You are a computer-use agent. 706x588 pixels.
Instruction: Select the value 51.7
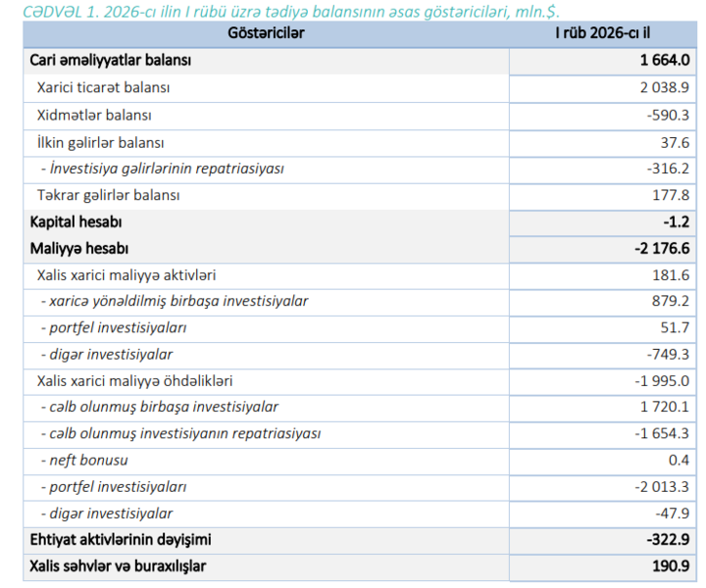675,327
